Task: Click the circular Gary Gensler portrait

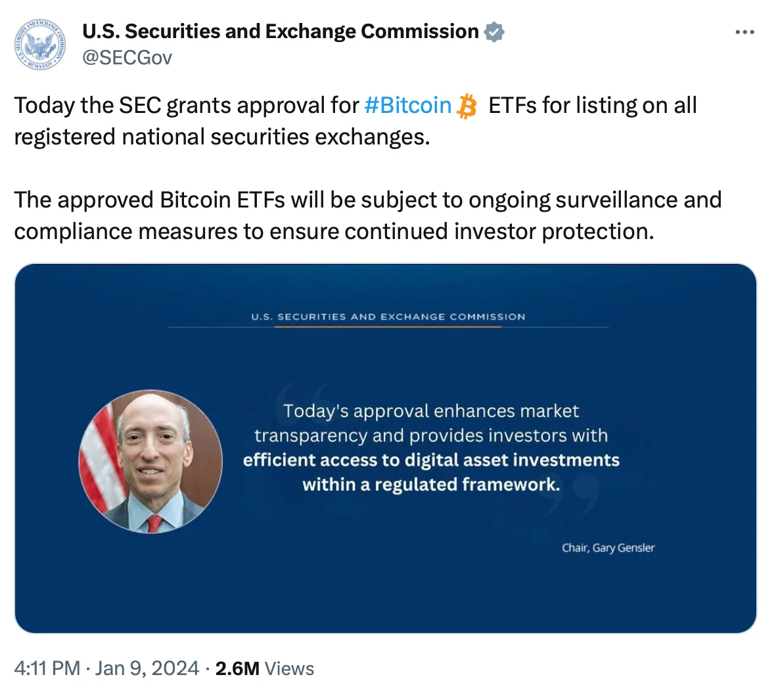Action: 151,462
